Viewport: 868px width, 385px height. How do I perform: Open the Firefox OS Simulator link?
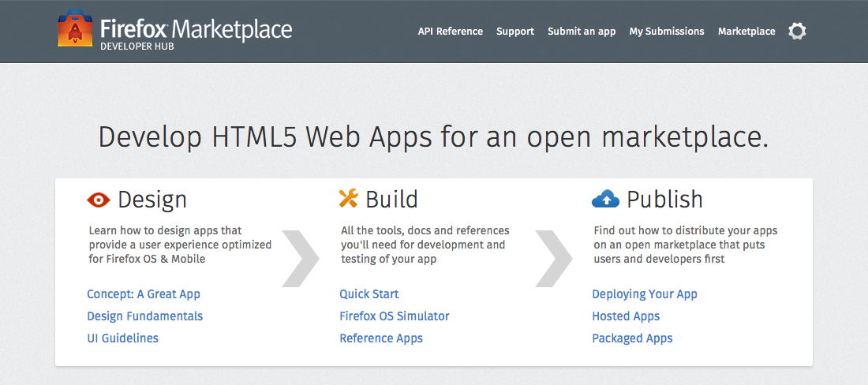(394, 316)
